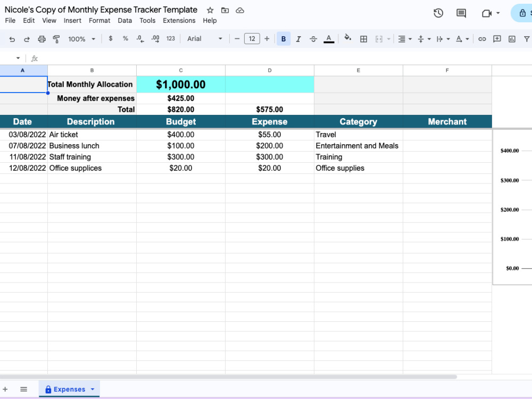Select the Entertainment and Meals cell
The width and height of the screenshot is (532, 399).
click(358, 146)
